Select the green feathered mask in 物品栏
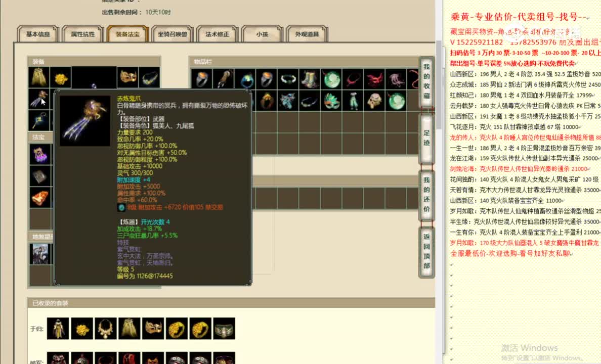The width and height of the screenshot is (601, 364). [331, 101]
